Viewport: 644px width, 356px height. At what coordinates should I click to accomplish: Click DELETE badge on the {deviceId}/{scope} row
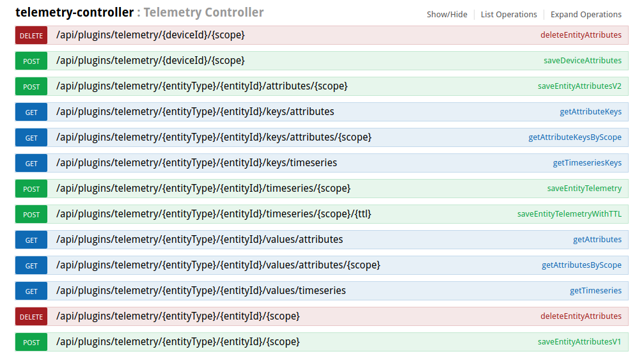point(31,36)
